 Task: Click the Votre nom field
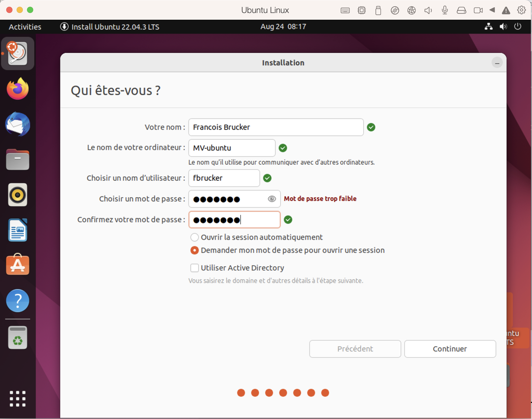click(276, 127)
